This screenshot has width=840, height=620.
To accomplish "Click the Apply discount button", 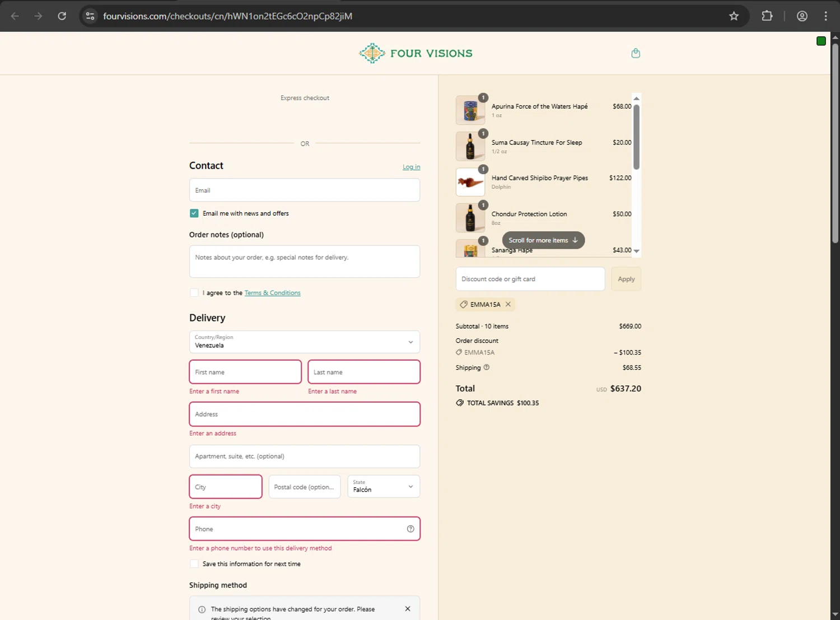I will (626, 279).
